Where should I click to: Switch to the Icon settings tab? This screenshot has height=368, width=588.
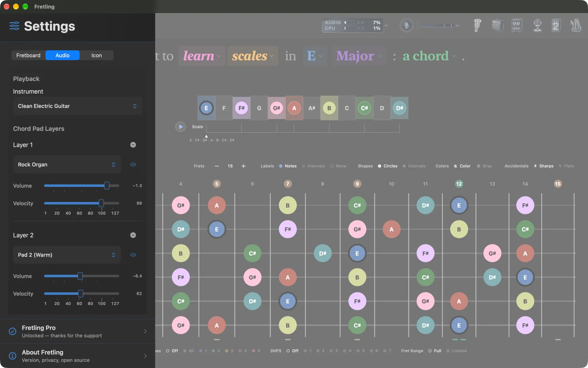97,55
